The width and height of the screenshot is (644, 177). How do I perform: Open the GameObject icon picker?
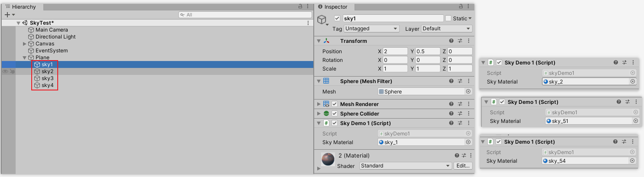click(x=322, y=20)
